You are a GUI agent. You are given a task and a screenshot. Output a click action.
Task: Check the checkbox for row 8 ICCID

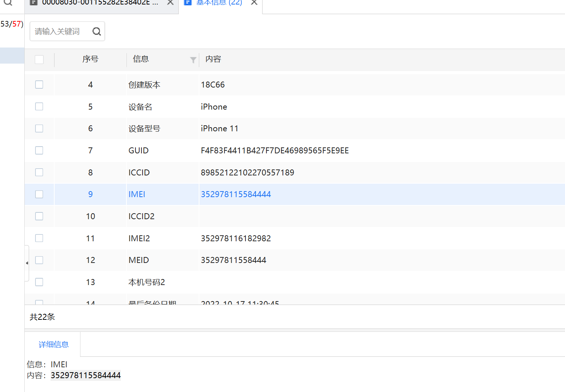click(x=39, y=172)
